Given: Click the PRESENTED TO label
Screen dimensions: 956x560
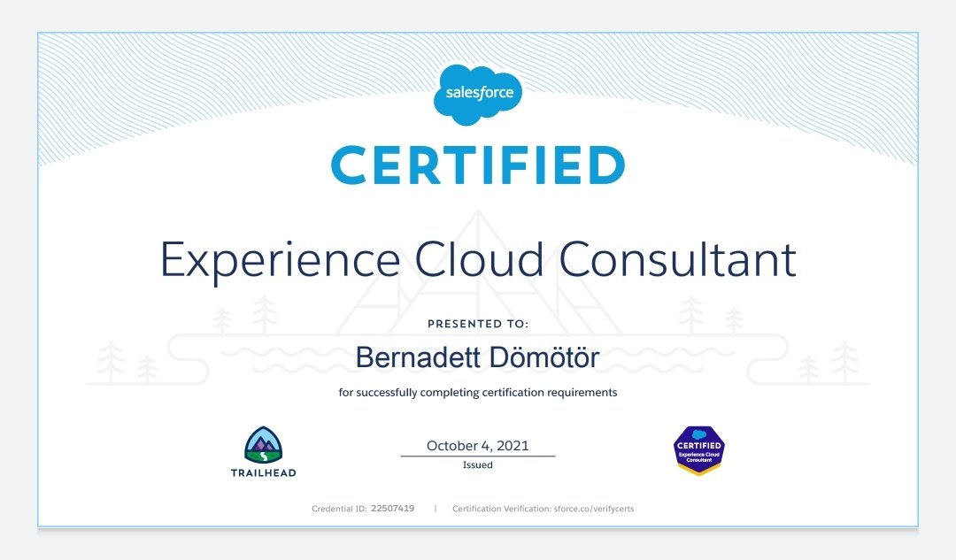Looking at the screenshot, I should 478,324.
